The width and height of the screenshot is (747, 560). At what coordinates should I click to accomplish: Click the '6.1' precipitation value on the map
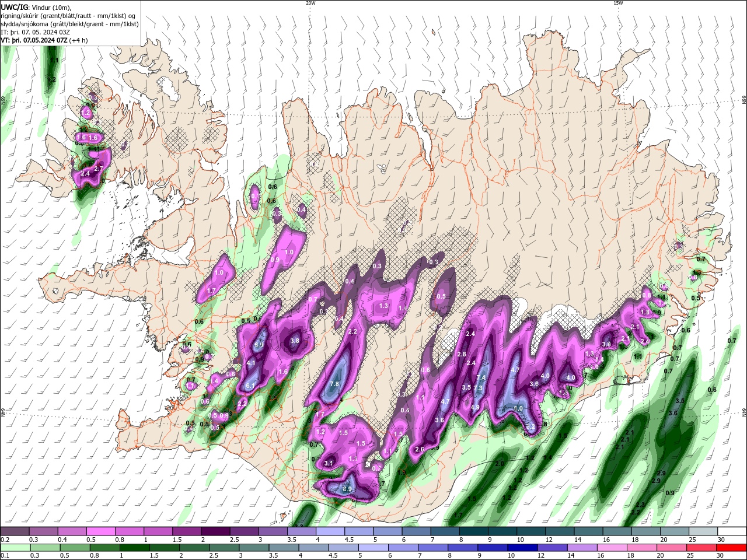pyautogui.click(x=251, y=386)
